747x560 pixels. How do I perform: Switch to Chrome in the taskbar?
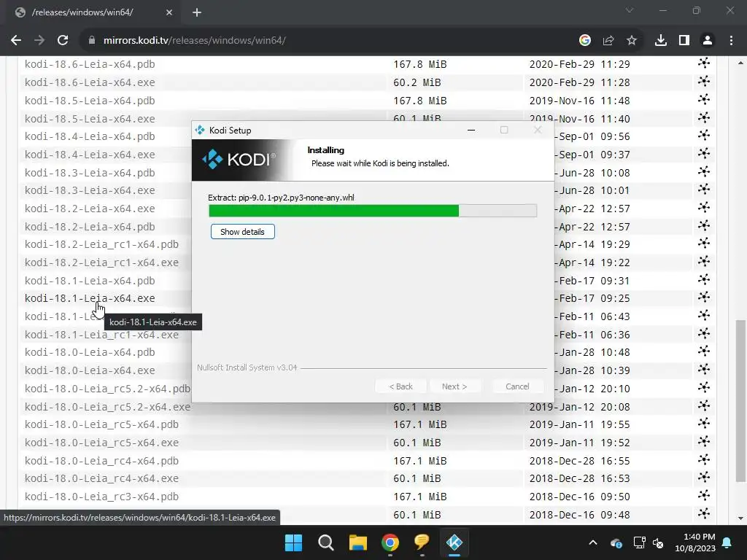390,542
